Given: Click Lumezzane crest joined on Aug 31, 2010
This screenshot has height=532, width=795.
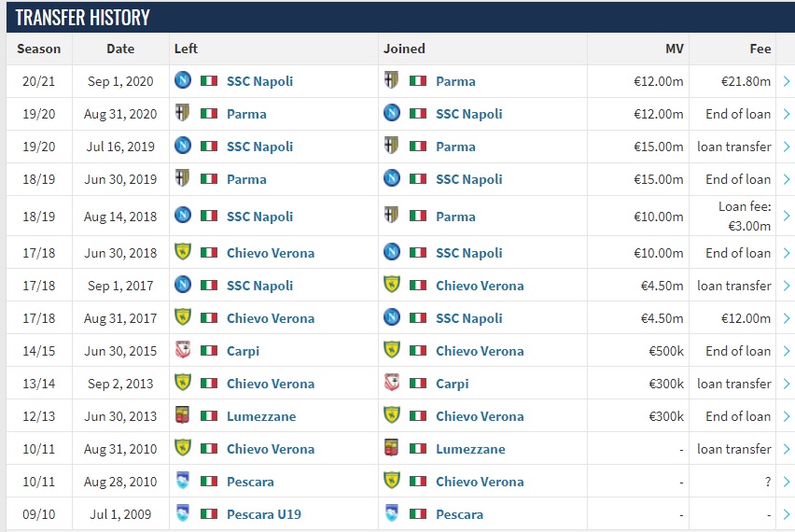Looking at the screenshot, I should tap(391, 448).
